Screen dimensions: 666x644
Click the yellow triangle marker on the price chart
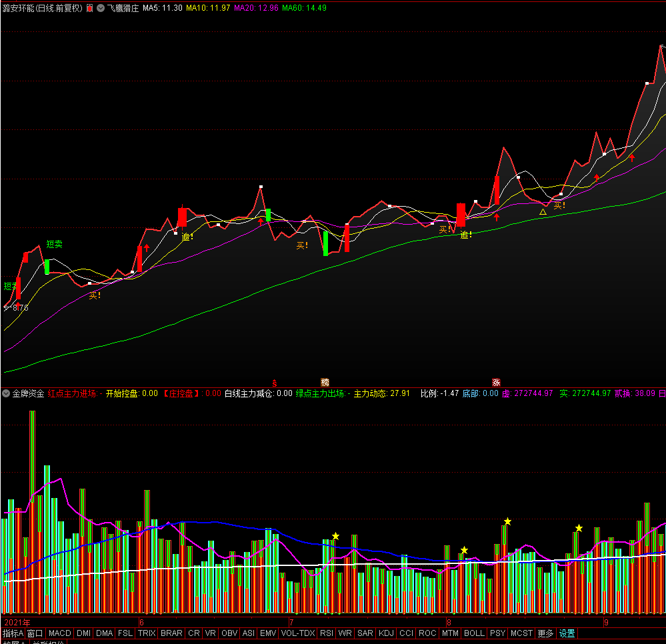click(x=543, y=212)
